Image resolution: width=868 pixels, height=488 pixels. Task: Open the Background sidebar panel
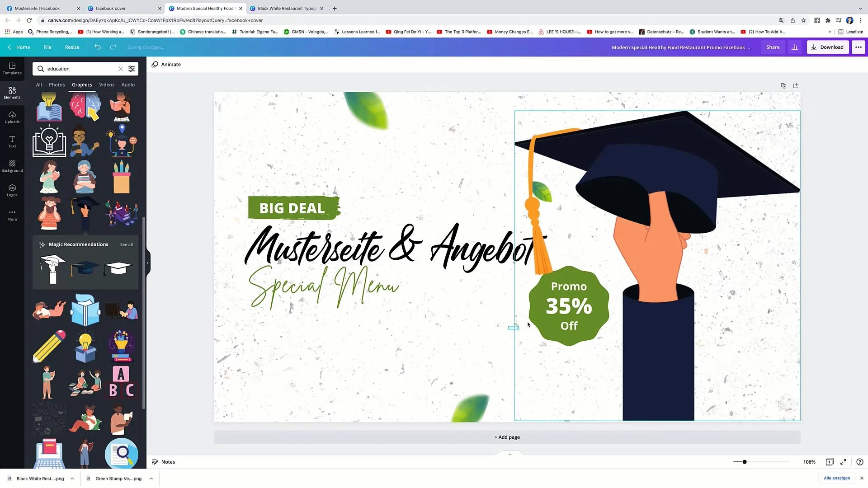coord(12,166)
